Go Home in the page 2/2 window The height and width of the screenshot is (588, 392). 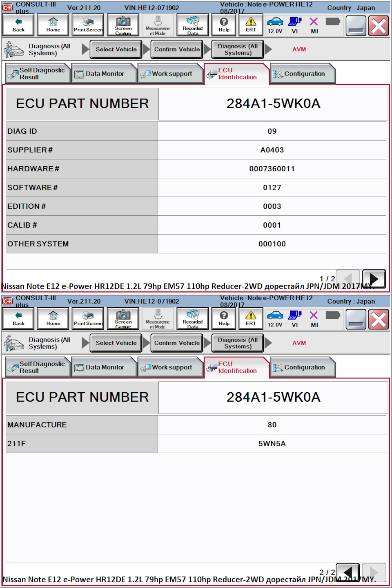coord(53,319)
